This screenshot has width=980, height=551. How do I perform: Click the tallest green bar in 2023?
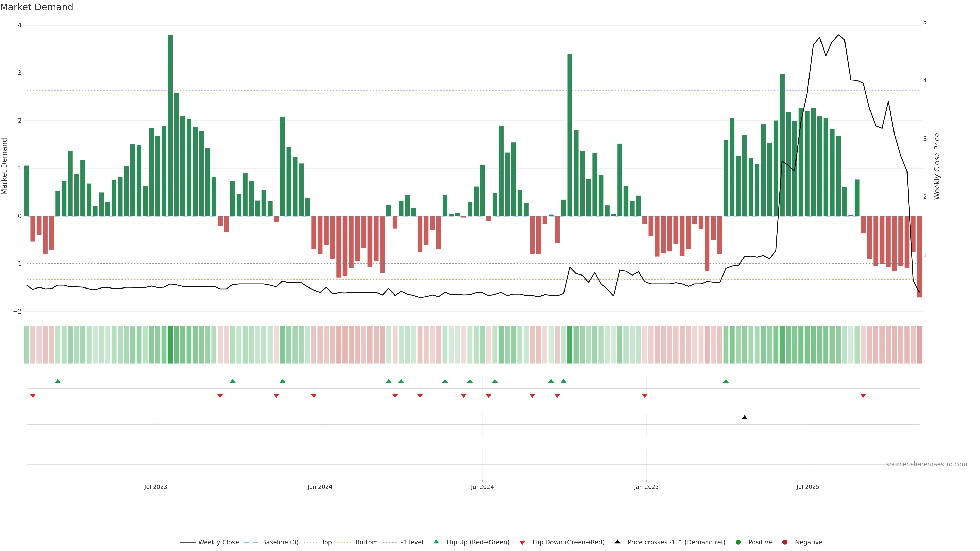170,126
